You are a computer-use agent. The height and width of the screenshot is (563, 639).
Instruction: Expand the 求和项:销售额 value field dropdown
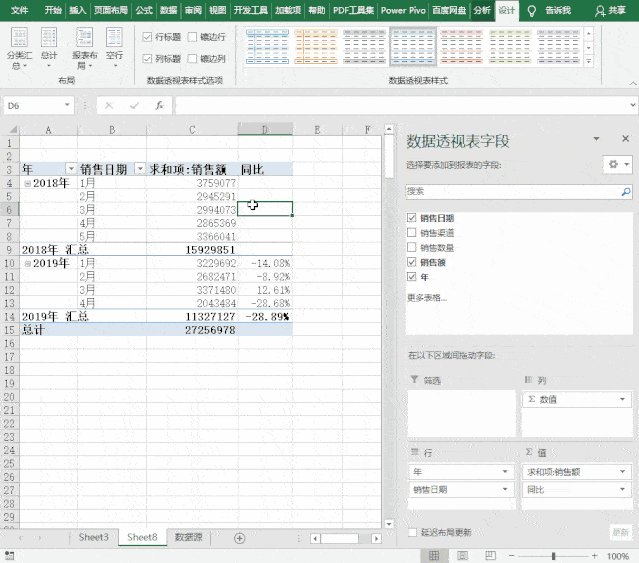623,470
